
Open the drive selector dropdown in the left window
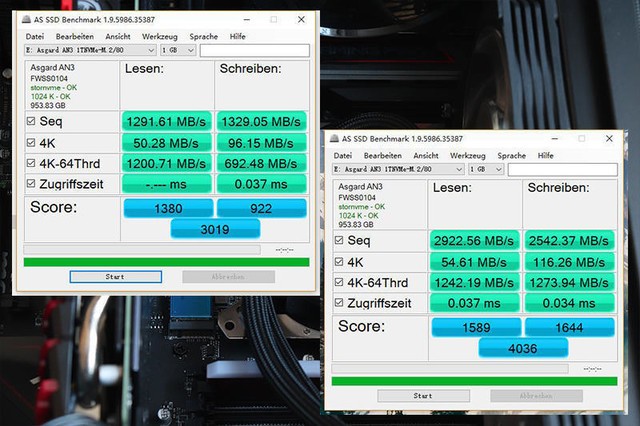[90, 50]
